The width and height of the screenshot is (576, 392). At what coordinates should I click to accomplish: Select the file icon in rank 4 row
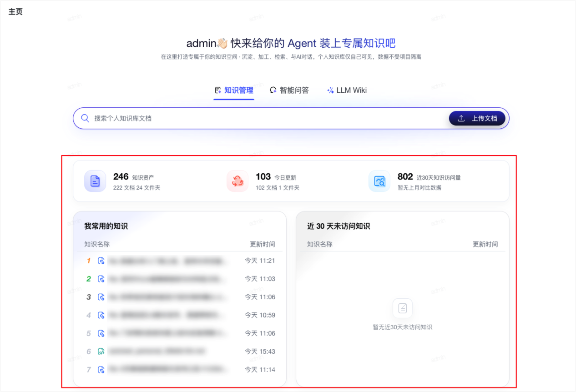[101, 315]
